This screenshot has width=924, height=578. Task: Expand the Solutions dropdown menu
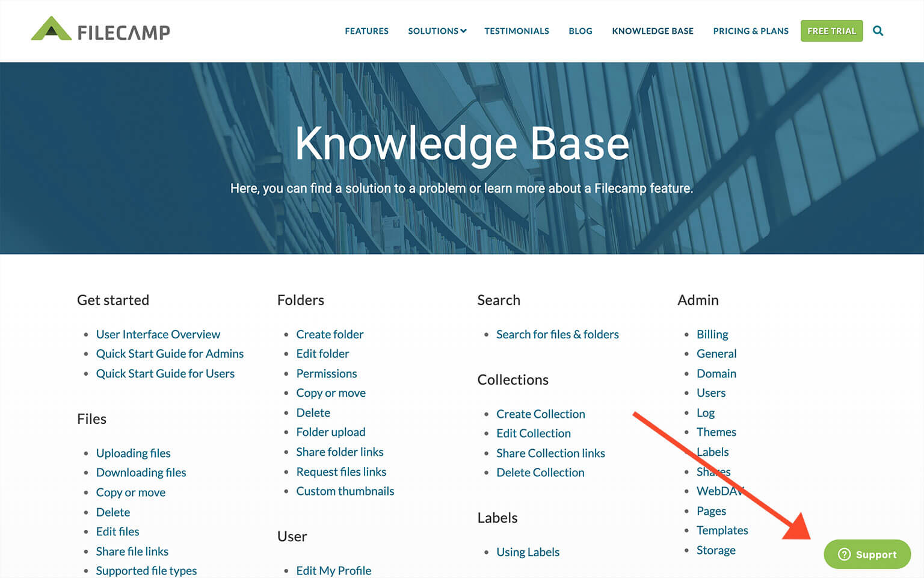[437, 31]
